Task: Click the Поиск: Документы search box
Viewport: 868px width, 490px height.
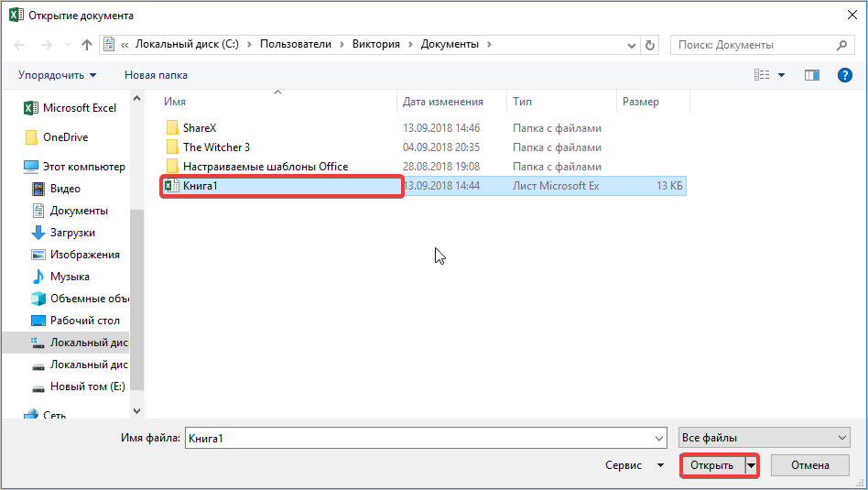Action: [753, 45]
